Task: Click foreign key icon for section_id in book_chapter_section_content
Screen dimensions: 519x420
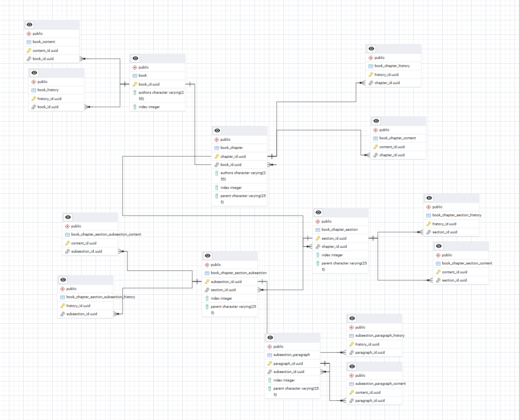Action: (438, 280)
